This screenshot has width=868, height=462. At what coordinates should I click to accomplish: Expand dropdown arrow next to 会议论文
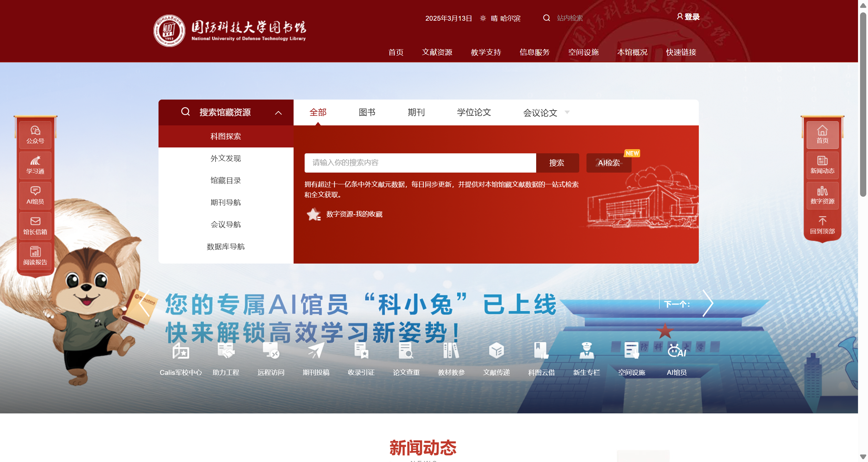(x=567, y=112)
